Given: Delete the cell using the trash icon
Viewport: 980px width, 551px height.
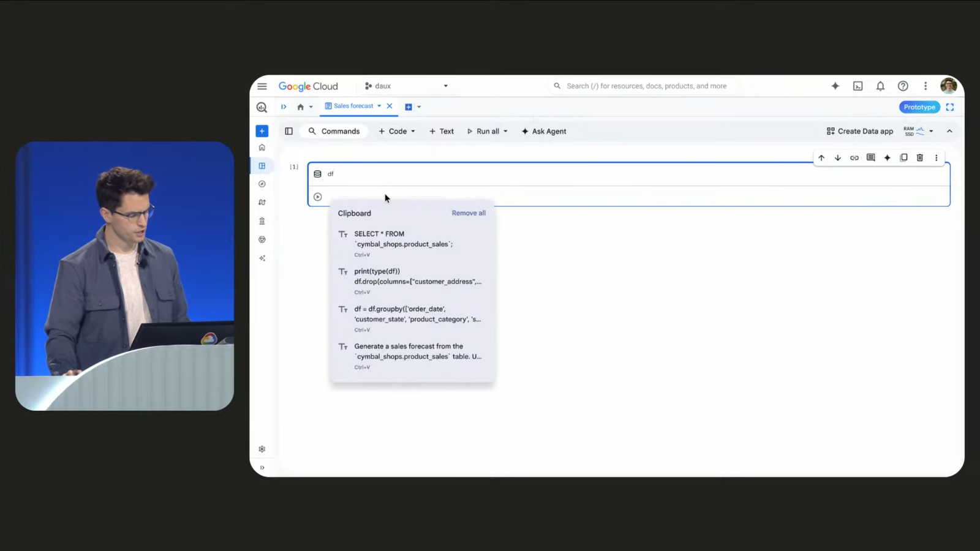Looking at the screenshot, I should point(919,158).
